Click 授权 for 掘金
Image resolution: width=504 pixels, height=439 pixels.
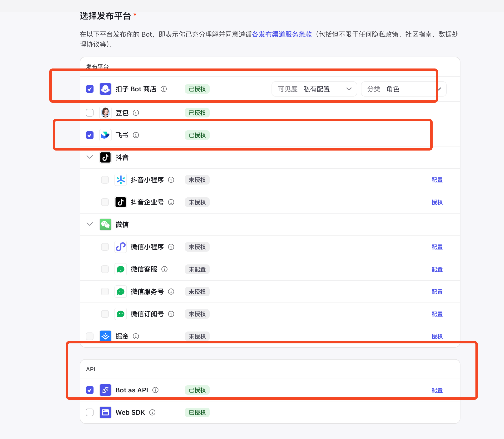(x=437, y=336)
